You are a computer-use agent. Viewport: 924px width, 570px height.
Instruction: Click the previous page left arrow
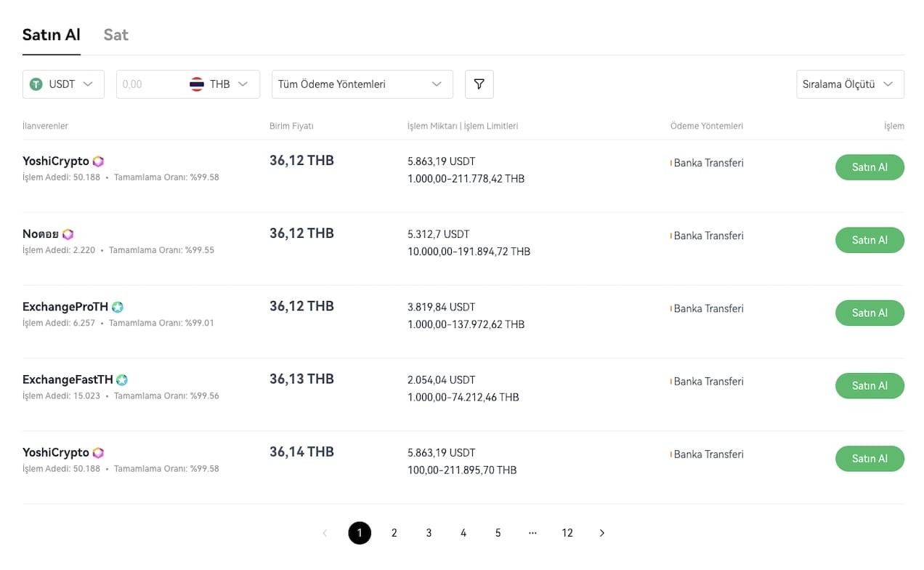[x=325, y=533]
